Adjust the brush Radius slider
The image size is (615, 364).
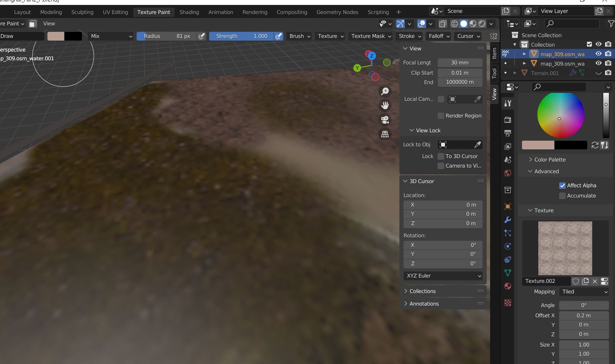tap(166, 36)
